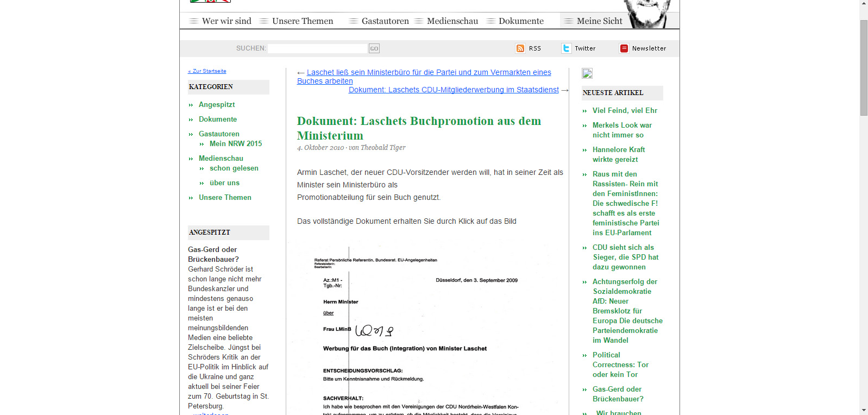868x415 pixels.
Task: Open article Viel Feind, viel Ehr
Action: 625,110
